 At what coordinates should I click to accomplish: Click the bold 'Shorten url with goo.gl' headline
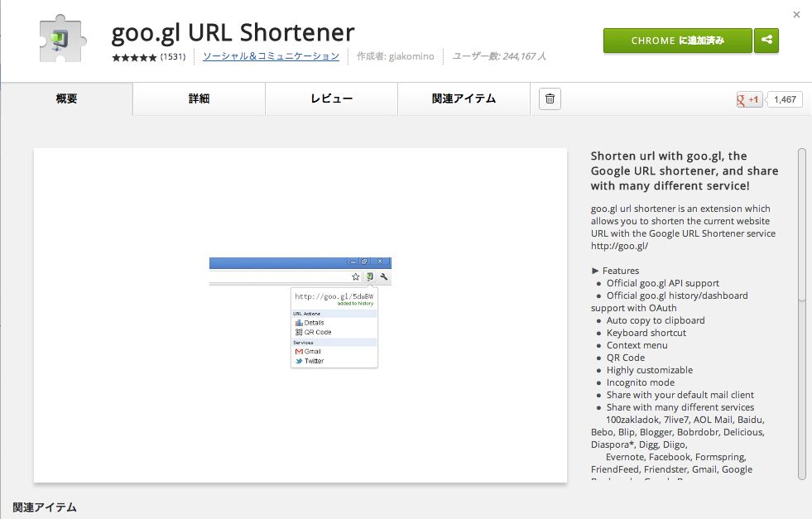[685, 171]
